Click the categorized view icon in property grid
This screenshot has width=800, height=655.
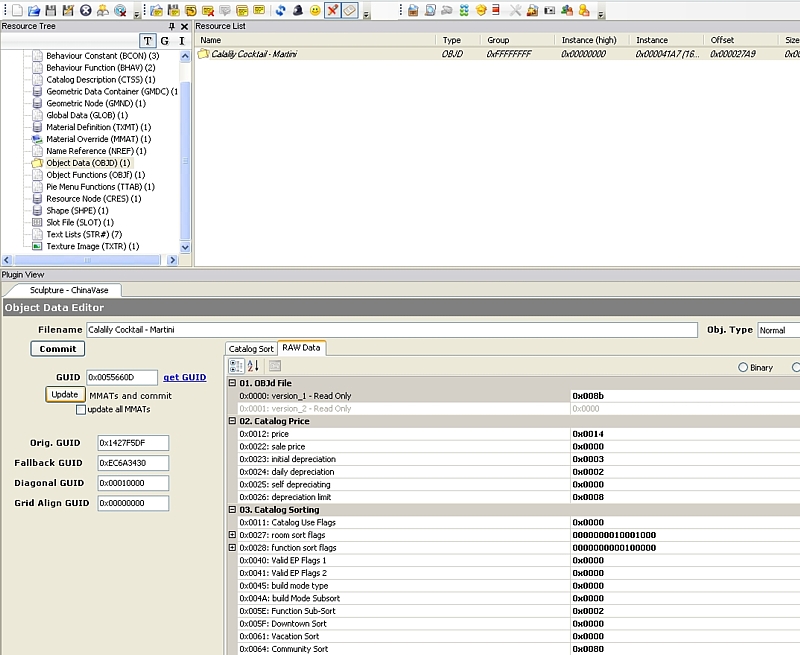(x=237, y=367)
